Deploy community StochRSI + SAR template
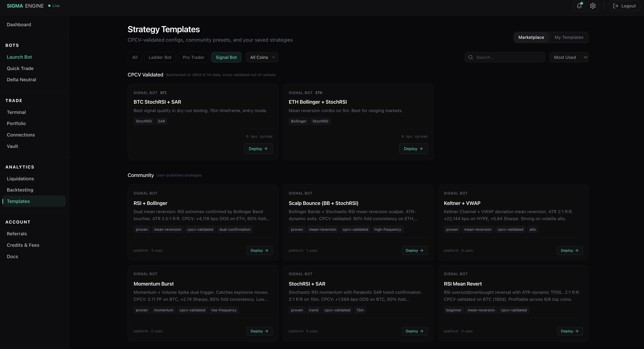Screen dimensions: 644x349 click(x=415, y=331)
